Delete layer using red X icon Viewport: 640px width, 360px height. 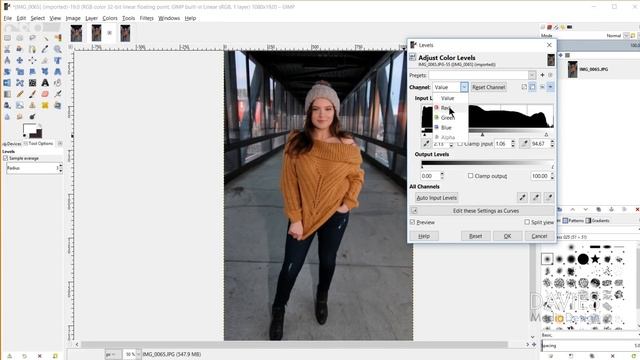637,209
